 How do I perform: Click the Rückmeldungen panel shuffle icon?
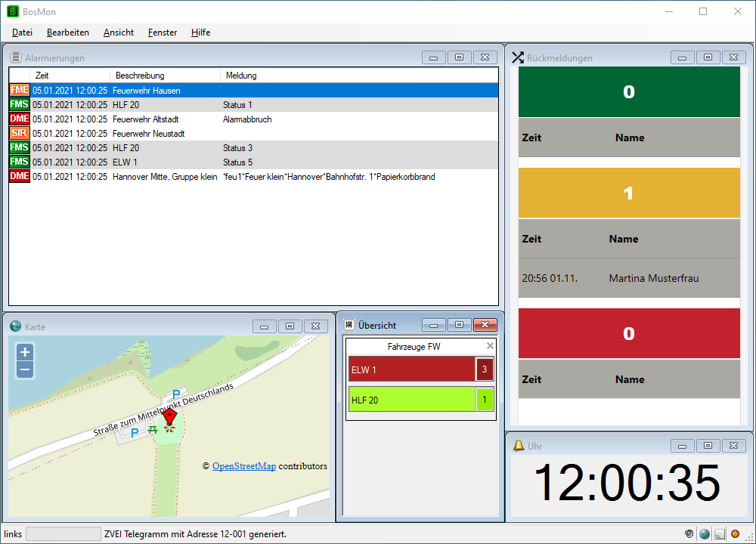pyautogui.click(x=518, y=57)
